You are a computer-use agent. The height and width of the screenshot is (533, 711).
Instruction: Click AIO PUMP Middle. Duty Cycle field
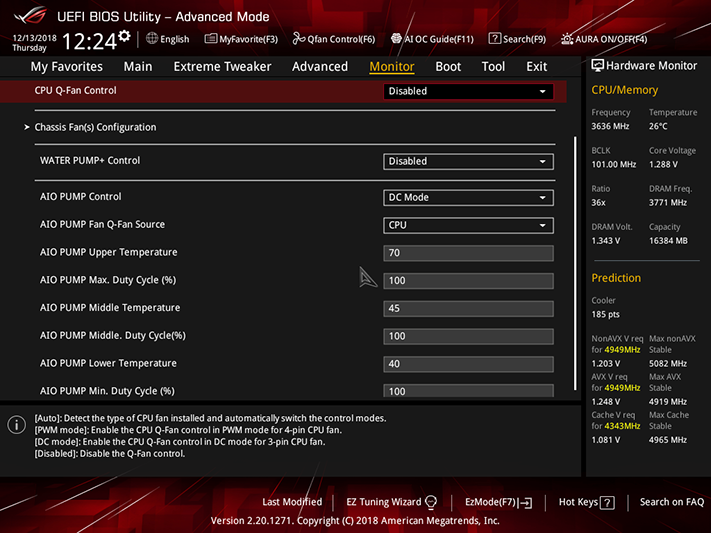coord(468,336)
